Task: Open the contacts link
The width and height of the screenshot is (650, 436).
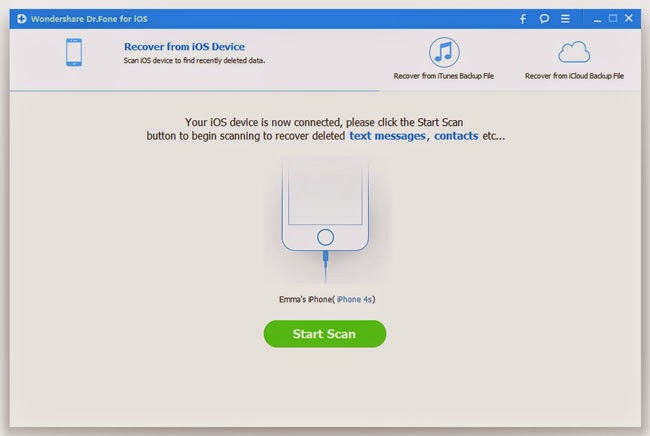Action: (x=456, y=136)
